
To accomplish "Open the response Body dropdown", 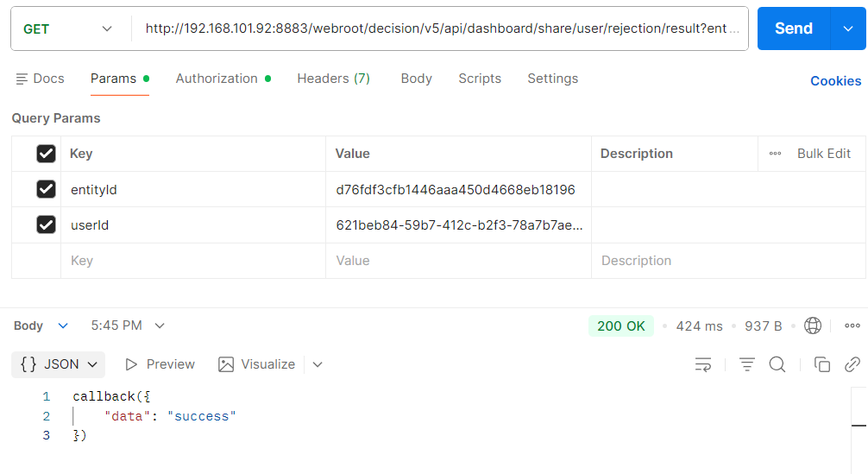I will coord(41,325).
